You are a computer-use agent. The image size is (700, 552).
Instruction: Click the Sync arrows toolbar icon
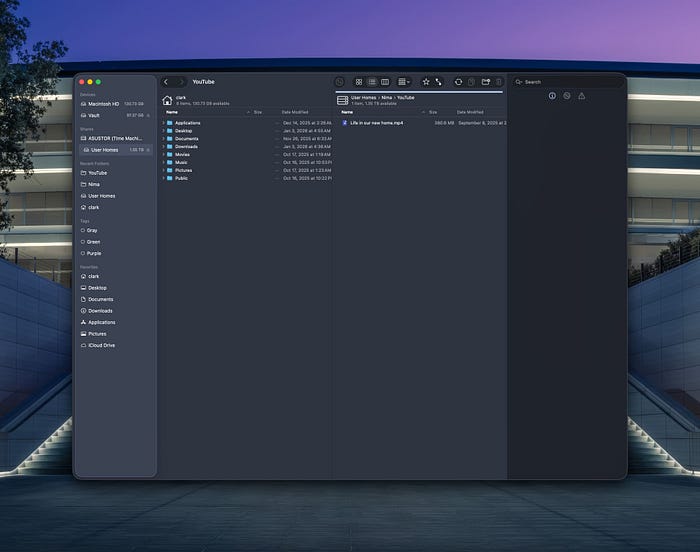pyautogui.click(x=458, y=82)
